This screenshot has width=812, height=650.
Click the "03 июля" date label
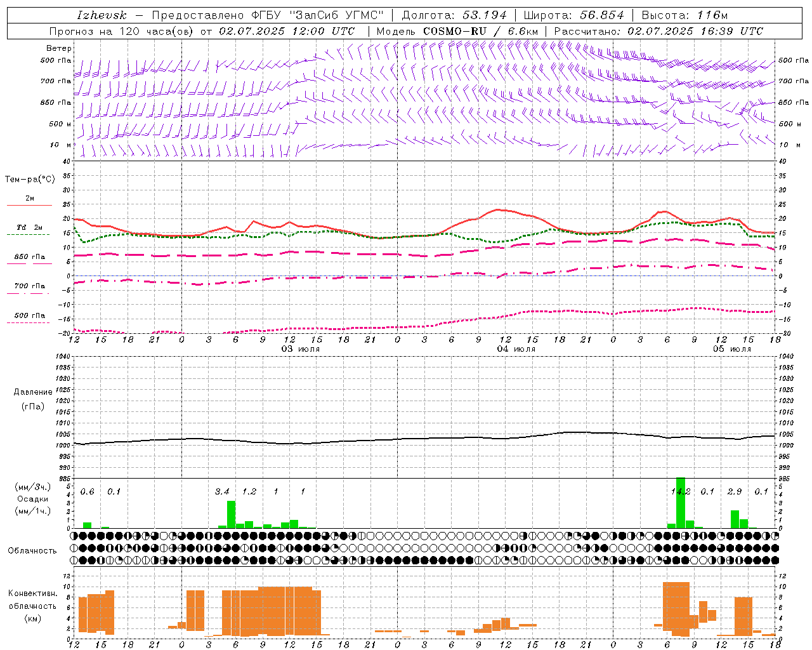[301, 349]
